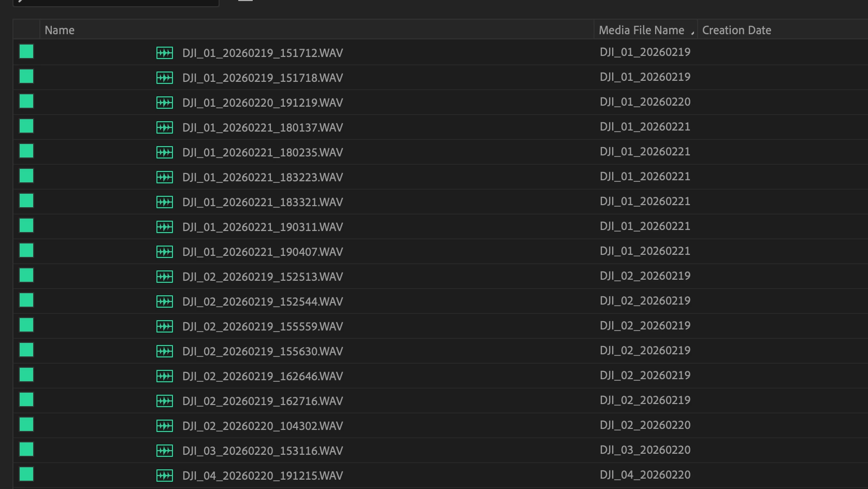Click label color swatch for DJI_01_20260219_151712.WAV
This screenshot has width=868, height=489.
(x=26, y=51)
